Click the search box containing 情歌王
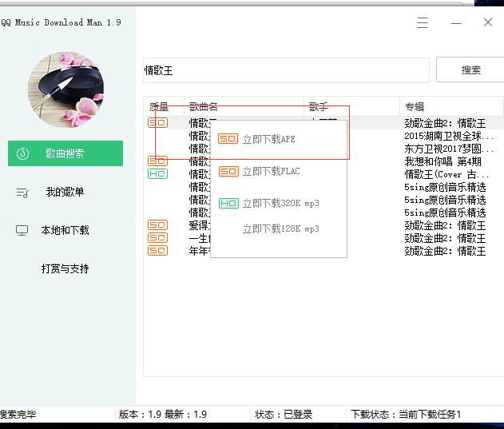 pyautogui.click(x=286, y=70)
